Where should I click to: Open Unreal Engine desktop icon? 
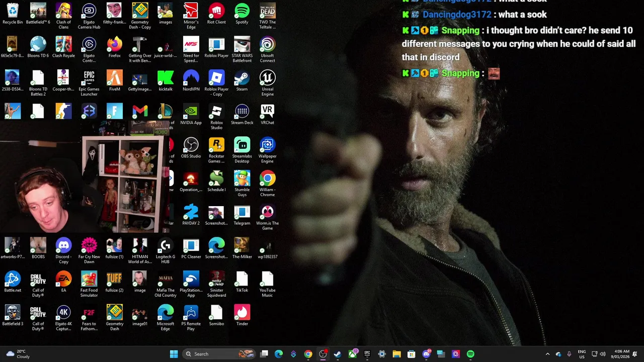click(x=268, y=83)
